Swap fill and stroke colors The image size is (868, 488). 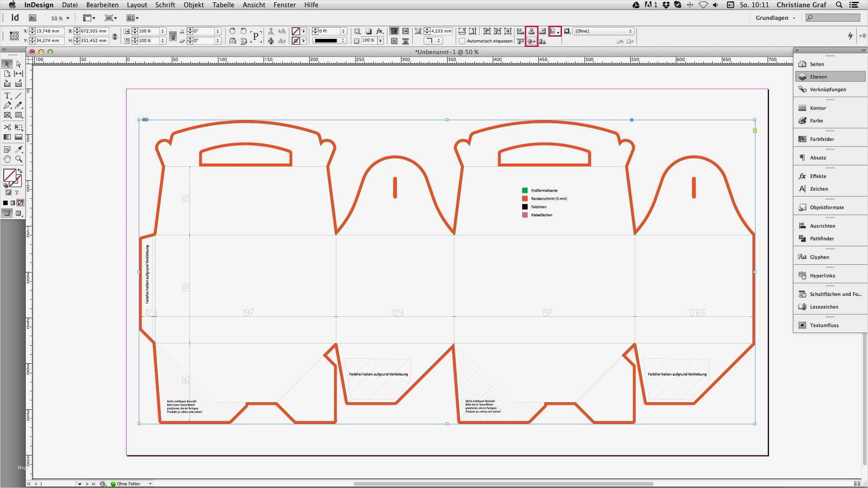coord(20,171)
